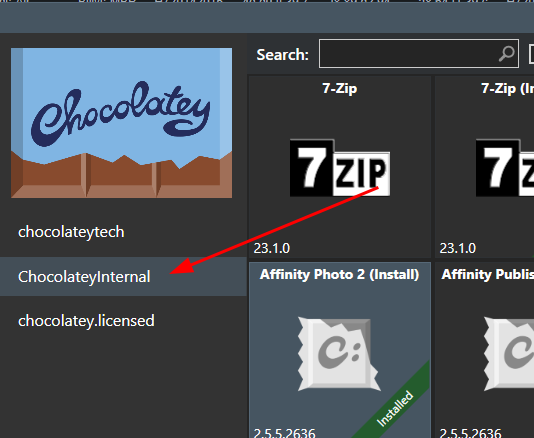
Task: Select the chocolateytech source
Action: [71, 232]
